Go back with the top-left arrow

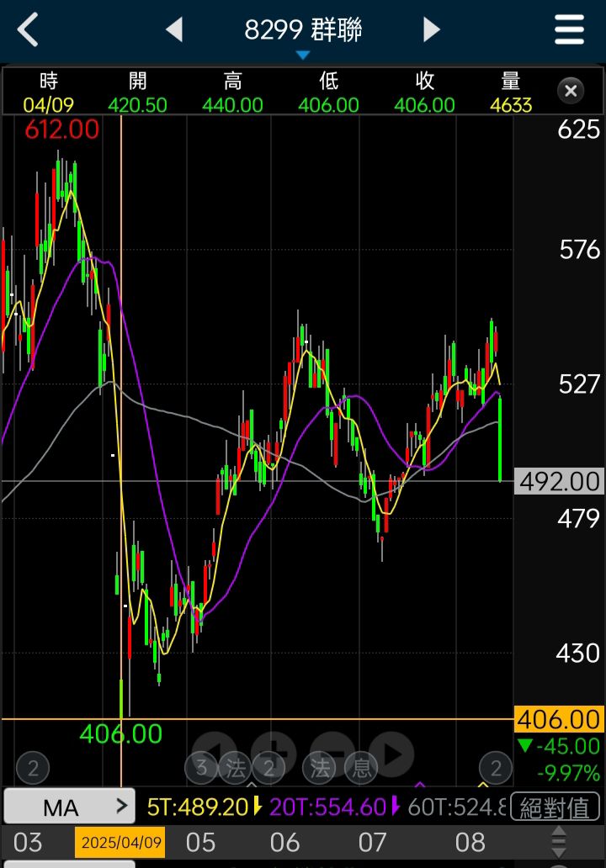tap(28, 29)
